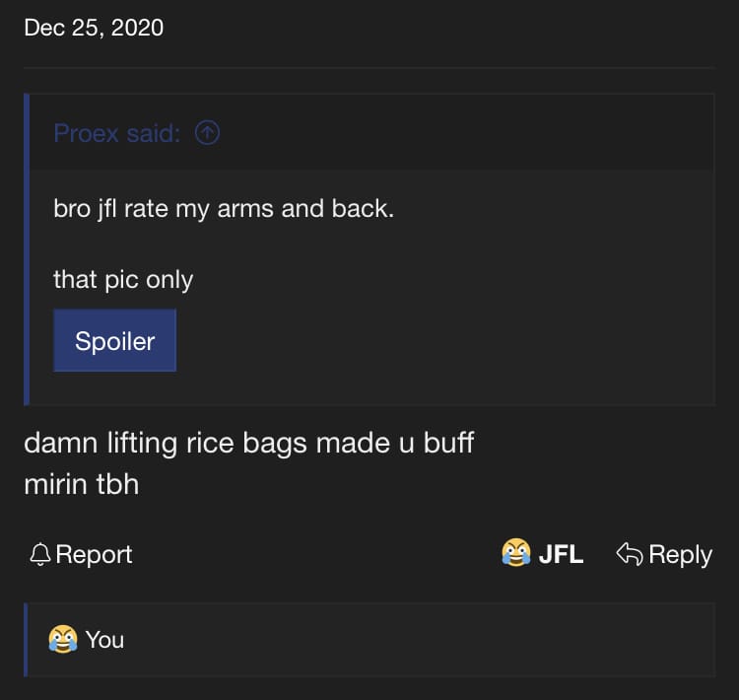Click the bell icon next to Report
This screenshot has width=739, height=700.
click(x=39, y=555)
